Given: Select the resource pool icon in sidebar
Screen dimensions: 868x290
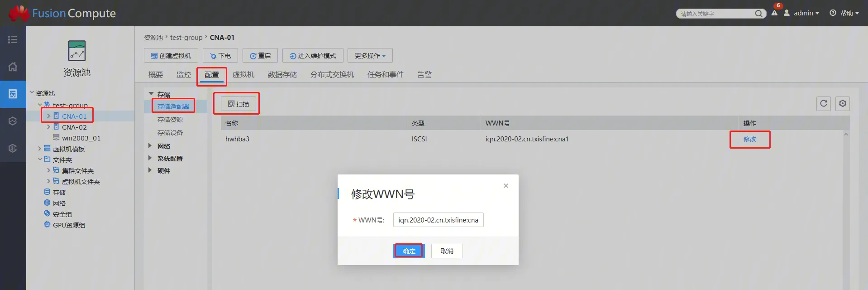Looking at the screenshot, I should pos(13,94).
